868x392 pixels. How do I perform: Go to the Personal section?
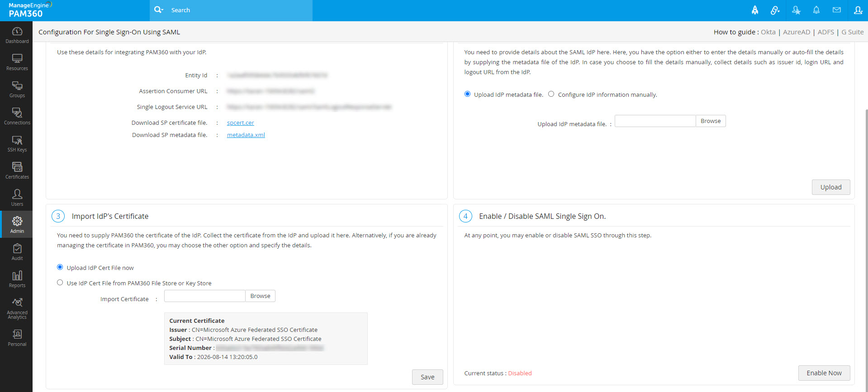17,338
